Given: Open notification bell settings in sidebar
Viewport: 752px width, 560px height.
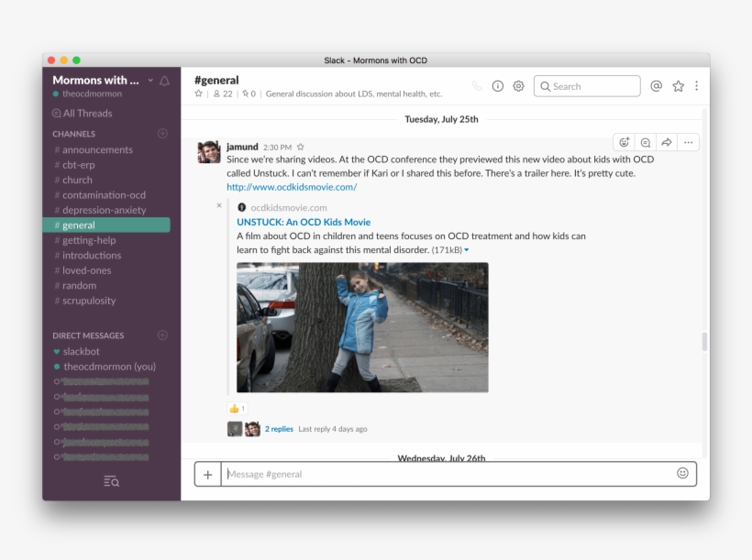Looking at the screenshot, I should [x=164, y=81].
